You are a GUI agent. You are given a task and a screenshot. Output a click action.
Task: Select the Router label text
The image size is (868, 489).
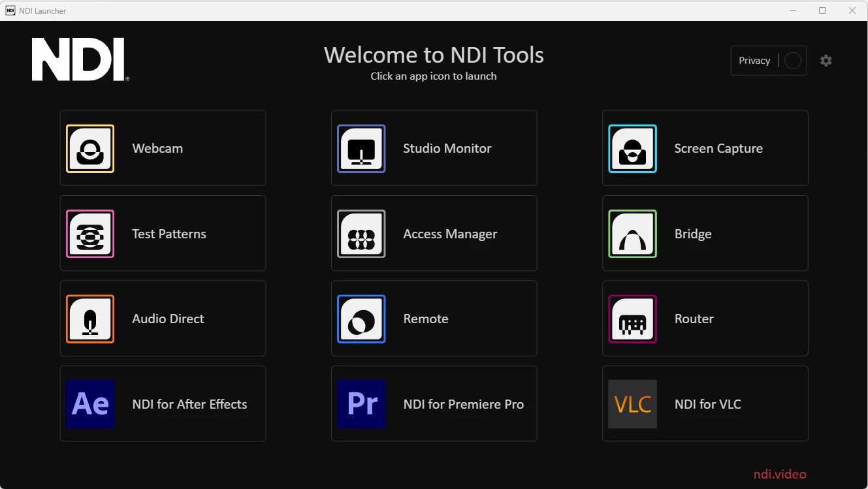(x=694, y=319)
